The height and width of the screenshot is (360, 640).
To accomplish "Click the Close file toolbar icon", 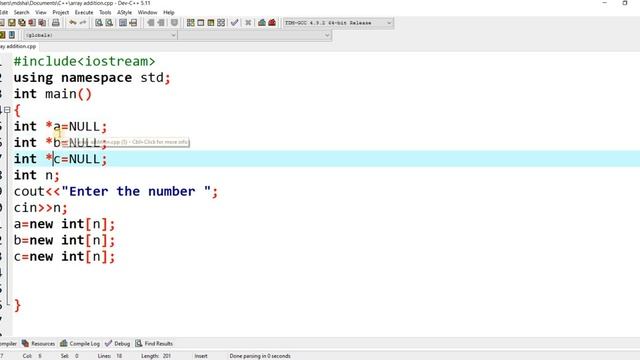I will [x=32, y=23].
